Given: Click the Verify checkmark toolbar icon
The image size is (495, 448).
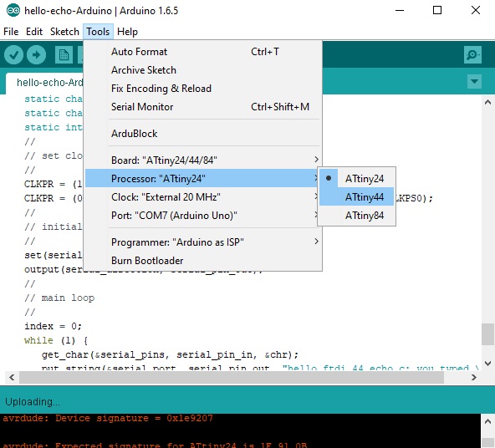Looking at the screenshot, I should [x=13, y=55].
